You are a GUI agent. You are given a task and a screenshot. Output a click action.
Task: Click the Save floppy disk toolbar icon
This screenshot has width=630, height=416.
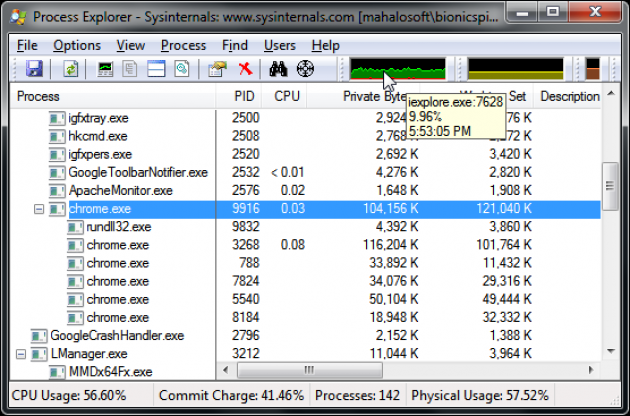pyautogui.click(x=35, y=69)
